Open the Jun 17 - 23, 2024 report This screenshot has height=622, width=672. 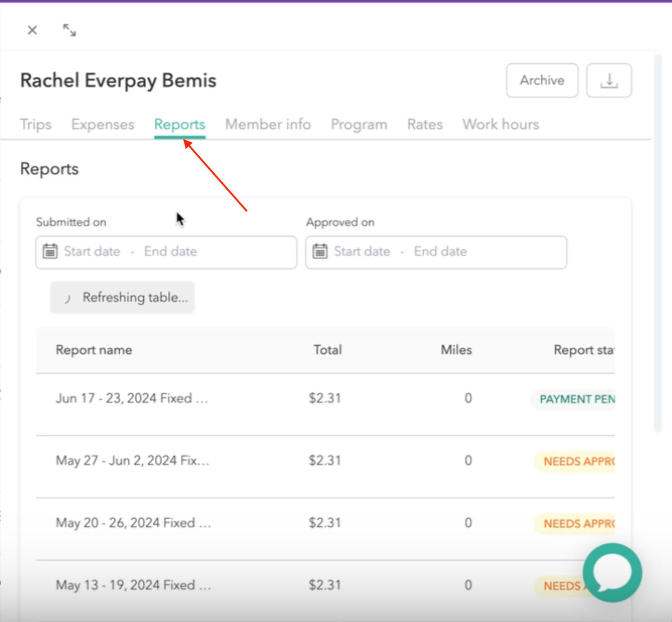tap(132, 398)
